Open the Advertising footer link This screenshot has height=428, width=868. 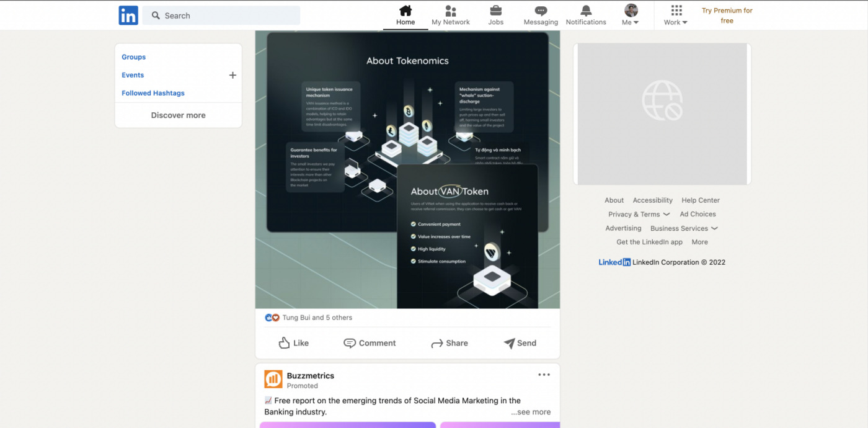click(623, 228)
